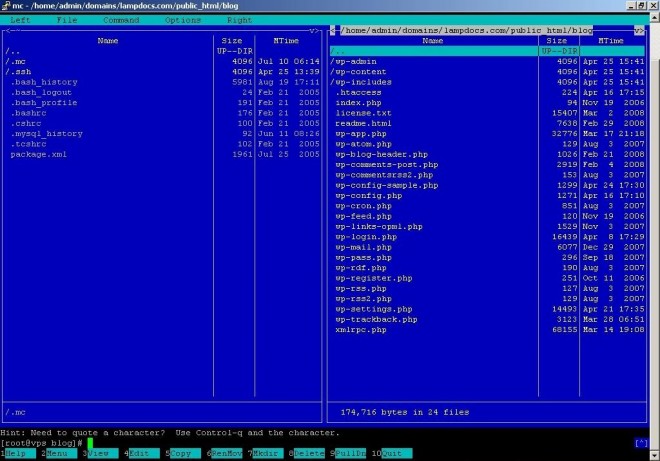
Task: Select the wp-links-opml.php file
Action: pyautogui.click(x=487, y=227)
